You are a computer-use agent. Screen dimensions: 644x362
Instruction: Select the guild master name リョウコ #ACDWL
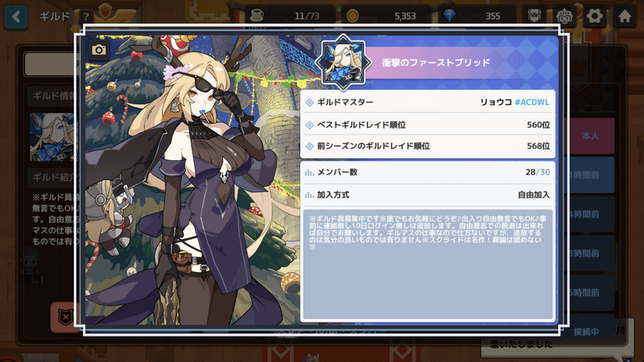coord(514,102)
